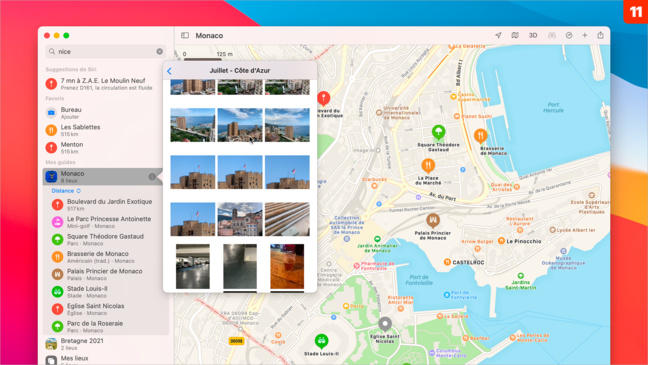Open the map mode selector icon
Screen dimensions: 648x365
pos(515,36)
